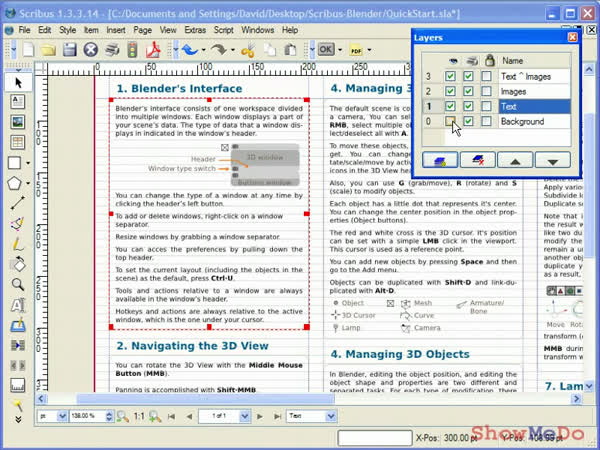
Task: Click the horizontal scrollbar thumb
Action: tap(205, 399)
